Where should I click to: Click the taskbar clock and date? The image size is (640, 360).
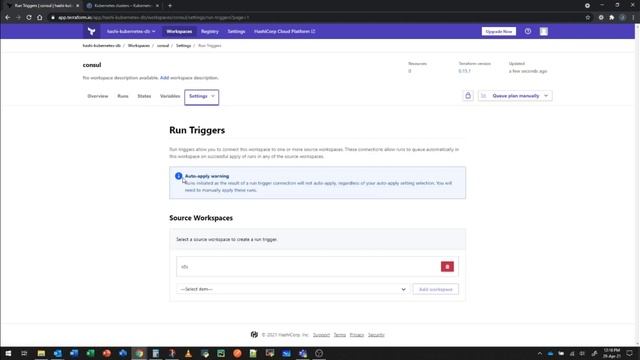[x=612, y=353]
